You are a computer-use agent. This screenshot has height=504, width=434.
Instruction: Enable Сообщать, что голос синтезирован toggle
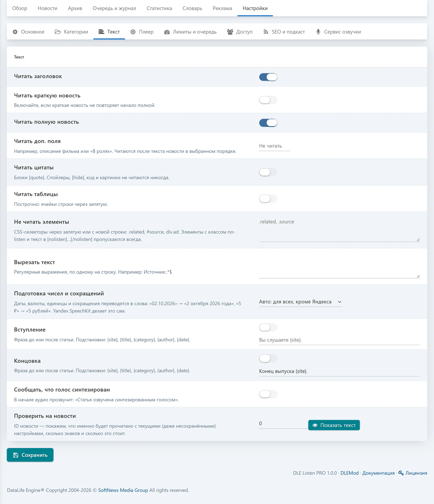pos(268,394)
